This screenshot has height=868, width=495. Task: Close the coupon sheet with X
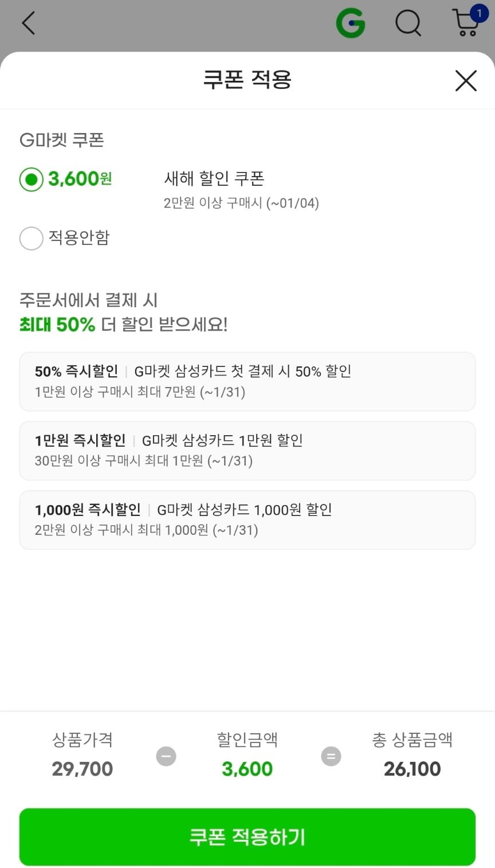coord(466,81)
